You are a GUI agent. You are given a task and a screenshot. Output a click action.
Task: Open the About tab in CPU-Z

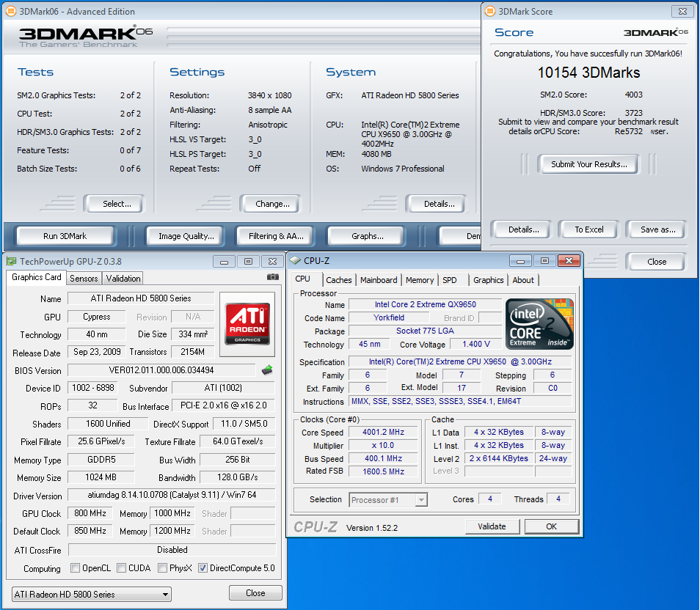[523, 280]
